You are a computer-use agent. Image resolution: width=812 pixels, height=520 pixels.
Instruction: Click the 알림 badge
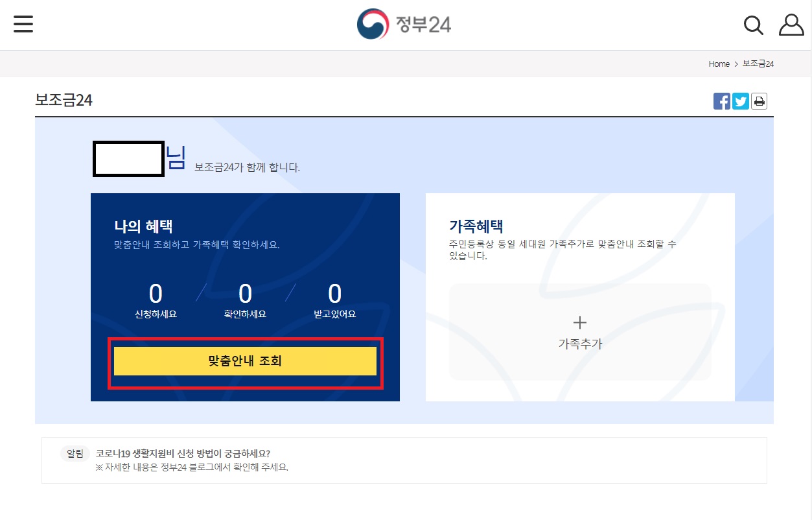point(75,453)
